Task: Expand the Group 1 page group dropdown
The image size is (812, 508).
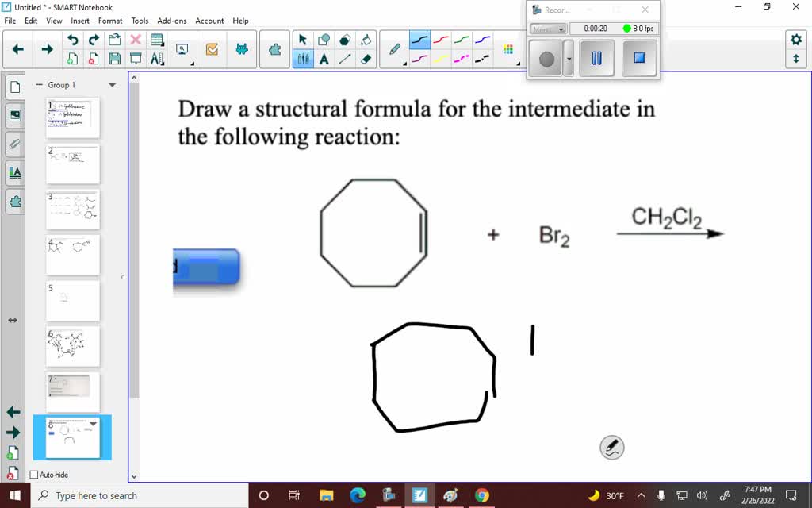Action: click(112, 84)
